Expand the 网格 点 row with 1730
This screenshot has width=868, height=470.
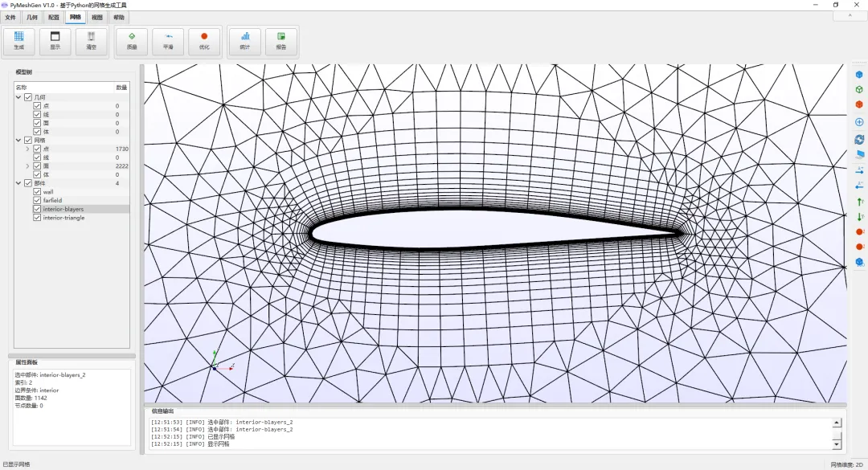point(27,149)
